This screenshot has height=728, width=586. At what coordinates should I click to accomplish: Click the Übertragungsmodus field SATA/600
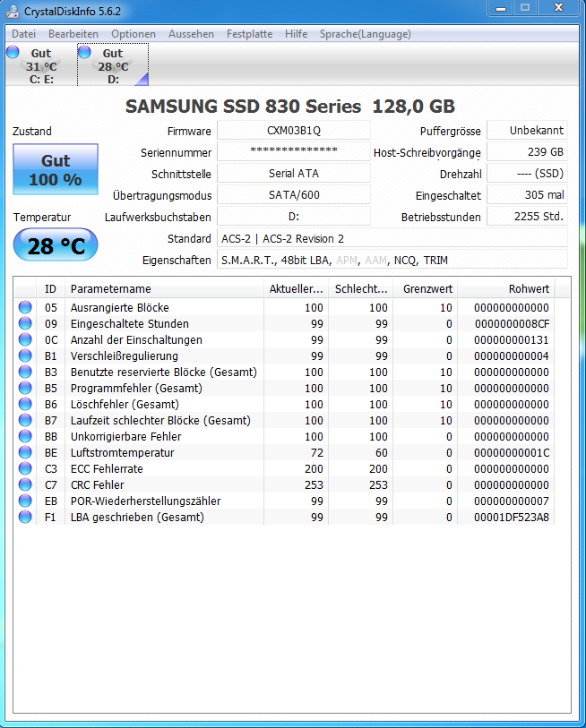click(294, 194)
